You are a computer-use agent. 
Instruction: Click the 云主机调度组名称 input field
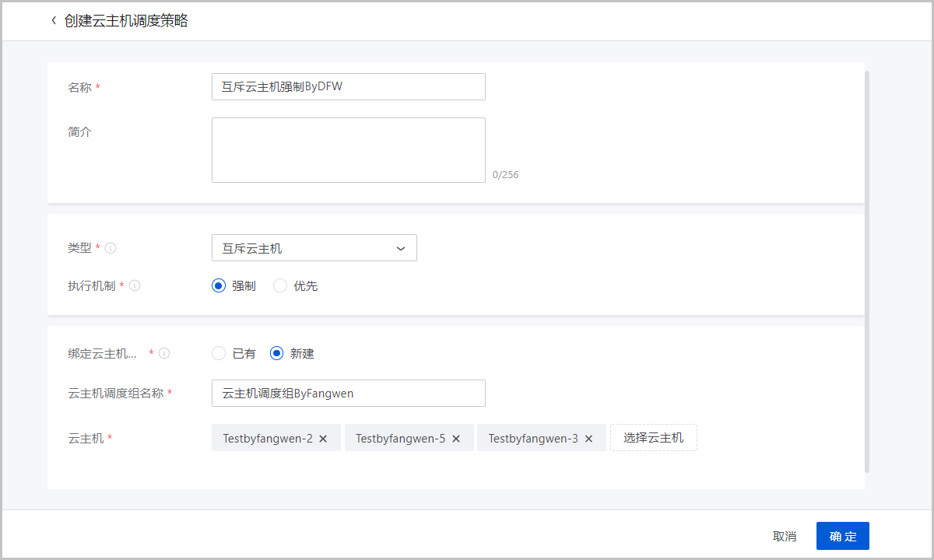348,394
